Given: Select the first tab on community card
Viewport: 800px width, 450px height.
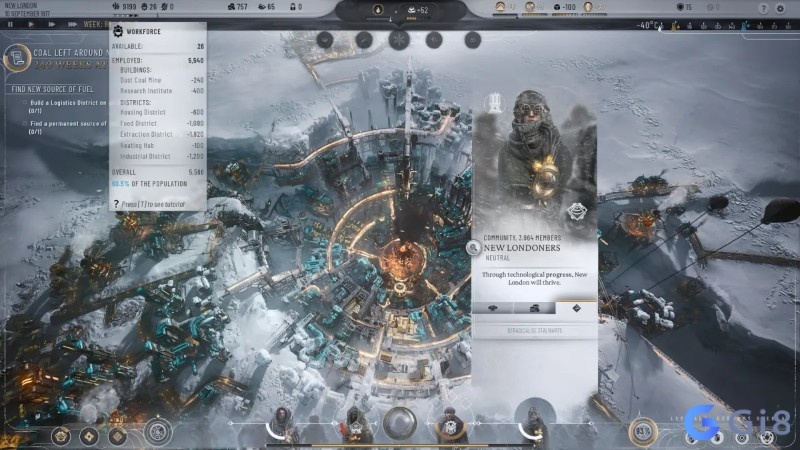Looking at the screenshot, I should pos(493,309).
